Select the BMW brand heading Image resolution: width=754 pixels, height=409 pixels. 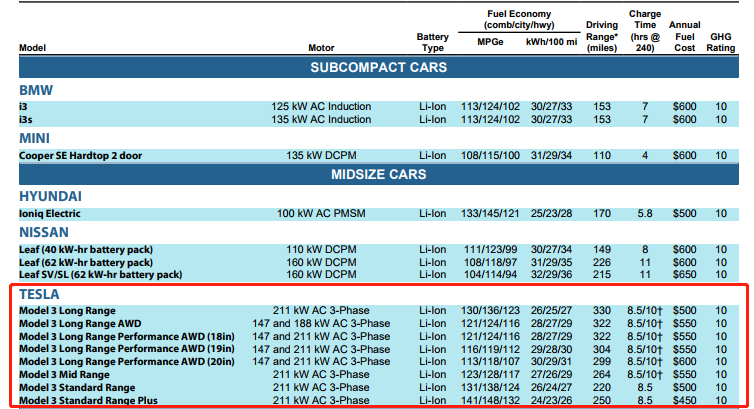tap(36, 90)
